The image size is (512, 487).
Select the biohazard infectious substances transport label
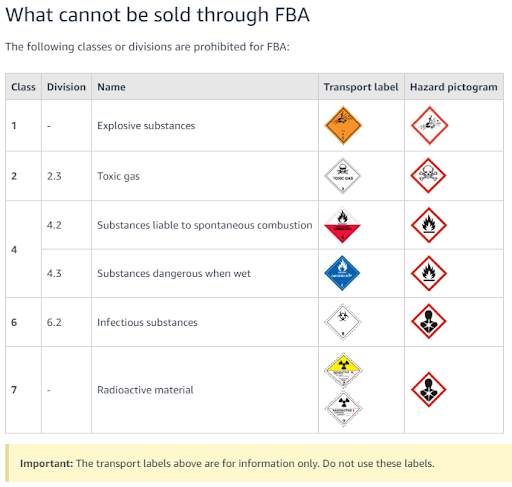[x=343, y=322]
